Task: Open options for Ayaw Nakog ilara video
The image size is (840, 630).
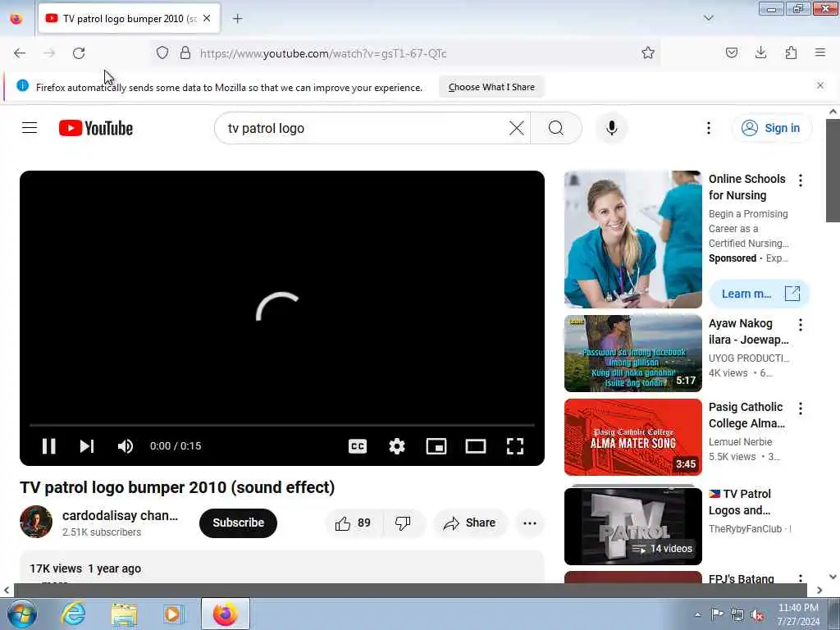Action: pos(801,325)
